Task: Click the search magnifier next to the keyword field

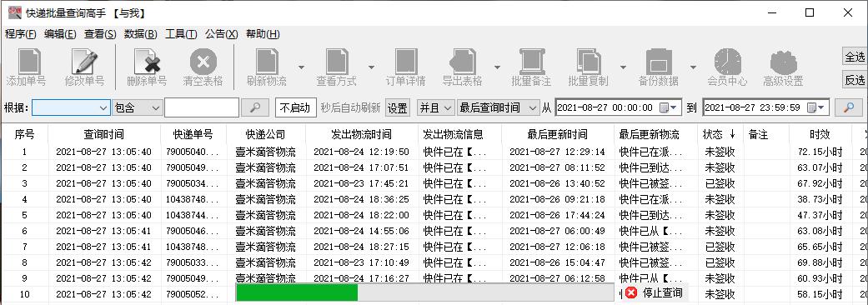Action: point(255,107)
